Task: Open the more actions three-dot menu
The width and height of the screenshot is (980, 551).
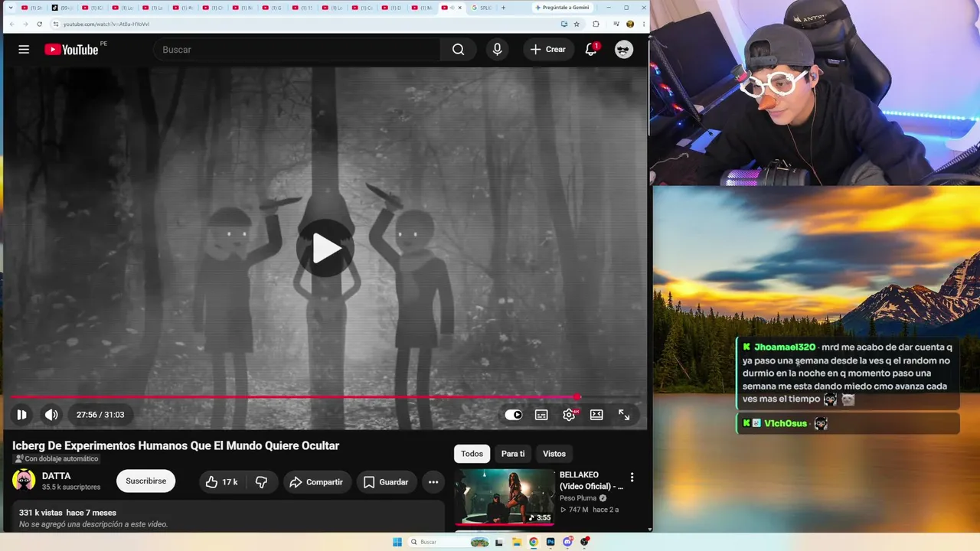Action: pos(433,482)
